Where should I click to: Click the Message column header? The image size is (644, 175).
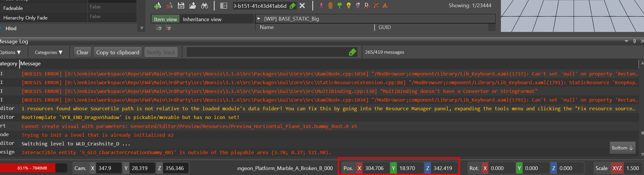point(31,64)
